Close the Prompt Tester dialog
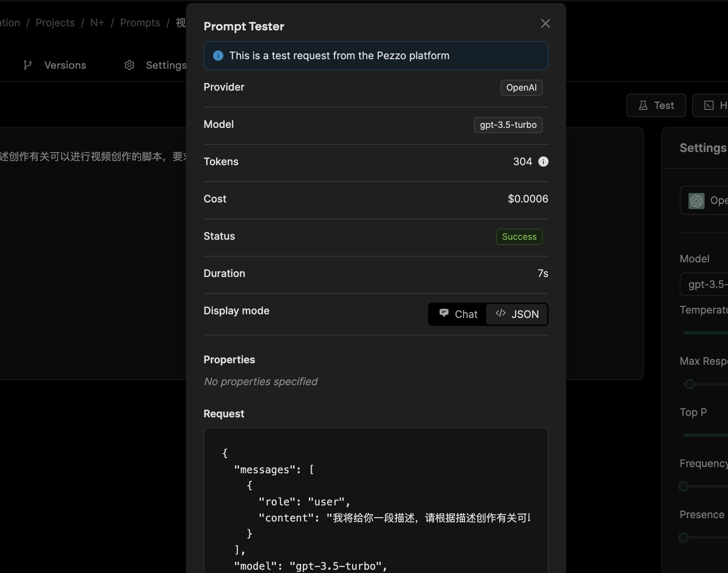The width and height of the screenshot is (728, 573). click(x=545, y=23)
